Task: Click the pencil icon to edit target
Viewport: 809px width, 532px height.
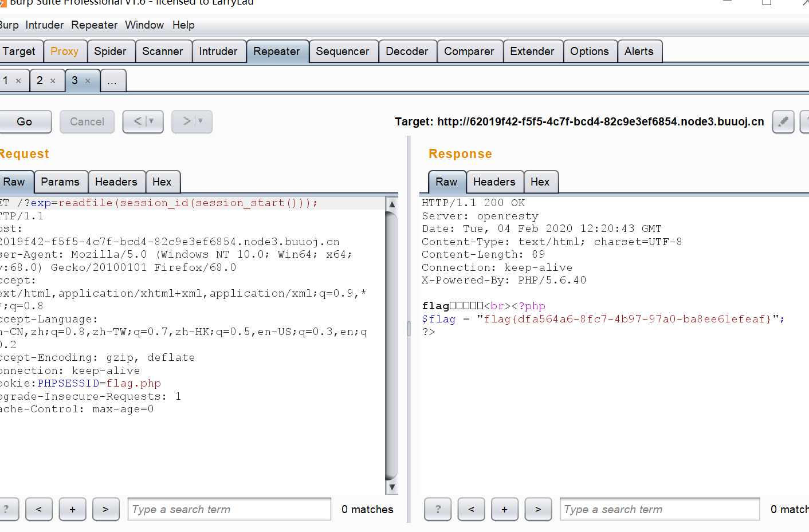Action: 783,121
